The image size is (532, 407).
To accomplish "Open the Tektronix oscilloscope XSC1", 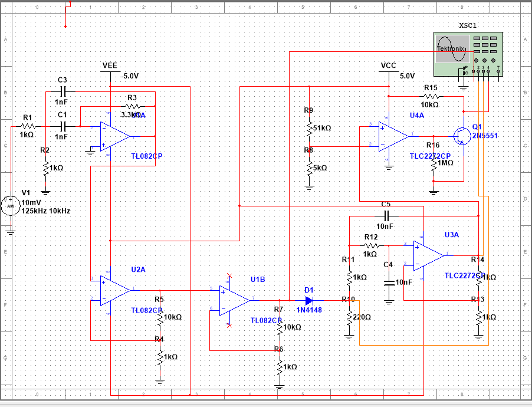I will click(x=468, y=53).
